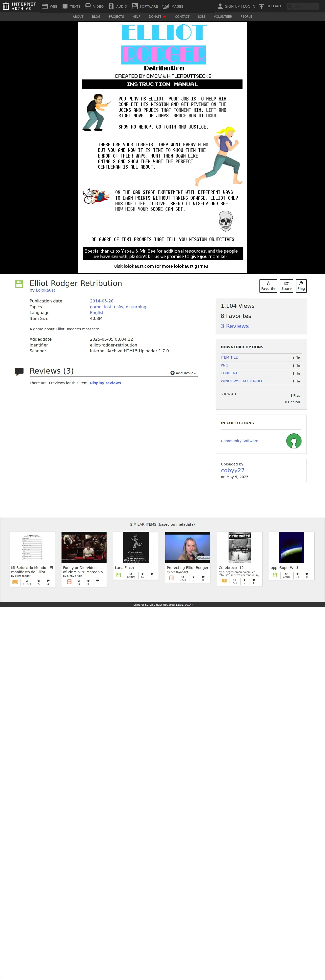The width and height of the screenshot is (325, 980).
Task: Jump to the 3 Reviews link in stats box
Action: click(234, 326)
